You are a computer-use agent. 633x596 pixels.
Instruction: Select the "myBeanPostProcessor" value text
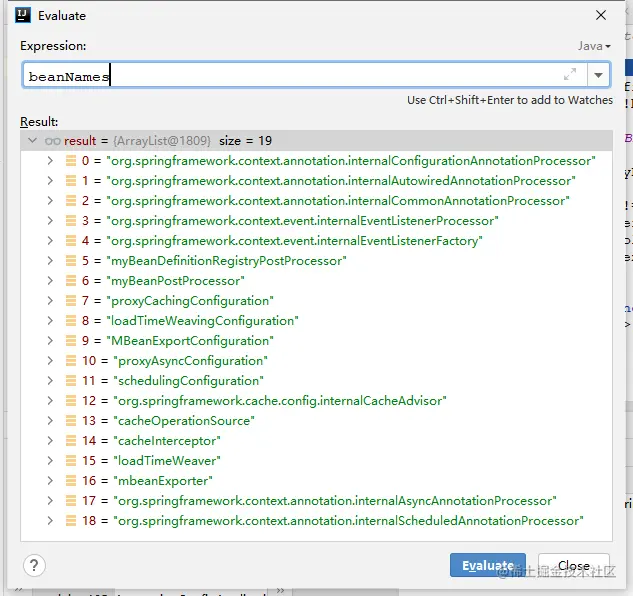[x=175, y=281]
